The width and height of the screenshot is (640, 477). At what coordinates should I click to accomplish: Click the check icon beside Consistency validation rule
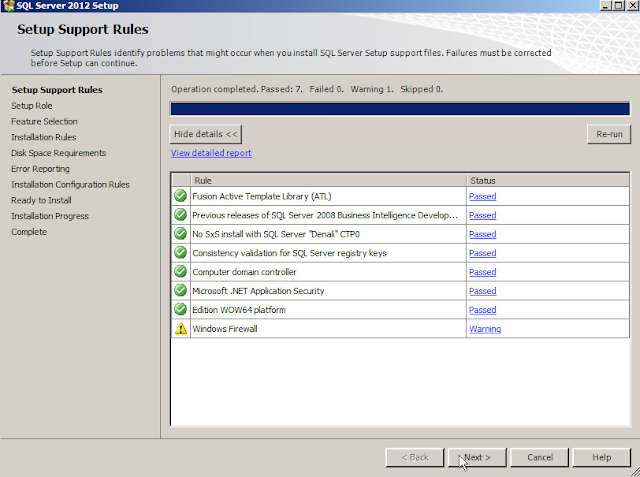pyautogui.click(x=180, y=253)
